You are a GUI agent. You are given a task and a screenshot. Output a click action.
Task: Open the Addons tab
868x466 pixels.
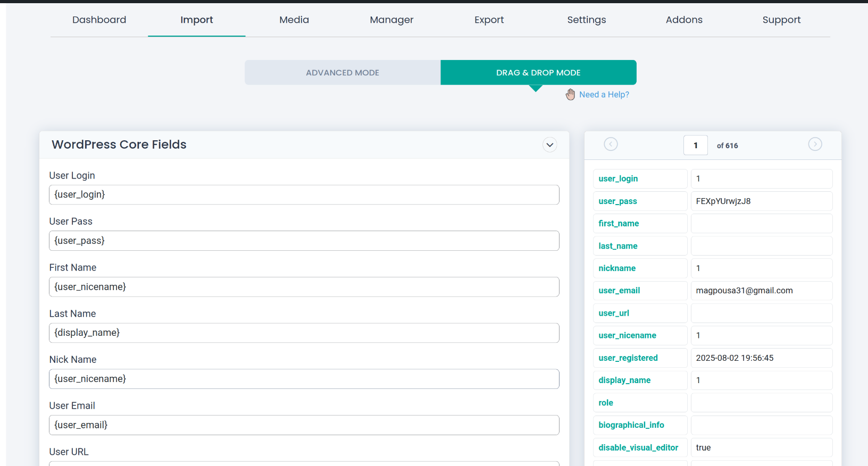[x=684, y=20]
